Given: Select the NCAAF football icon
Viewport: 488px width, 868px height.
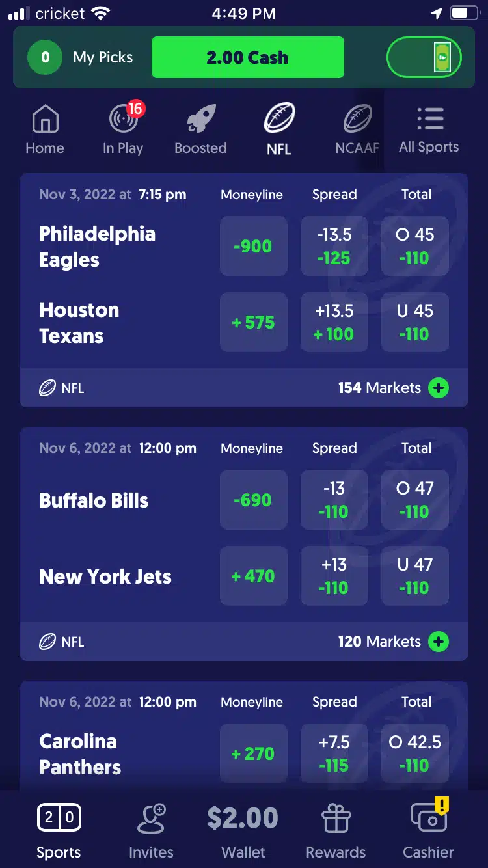Looking at the screenshot, I should pos(357,119).
